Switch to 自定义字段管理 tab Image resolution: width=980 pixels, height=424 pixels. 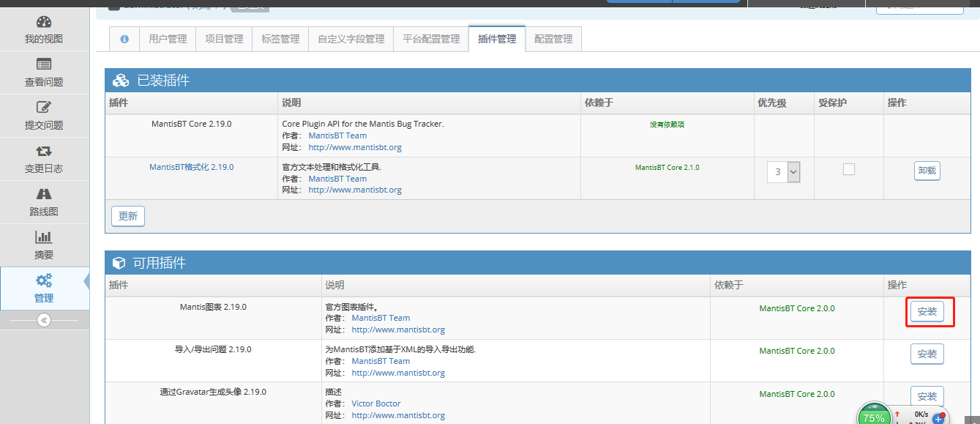pyautogui.click(x=351, y=39)
